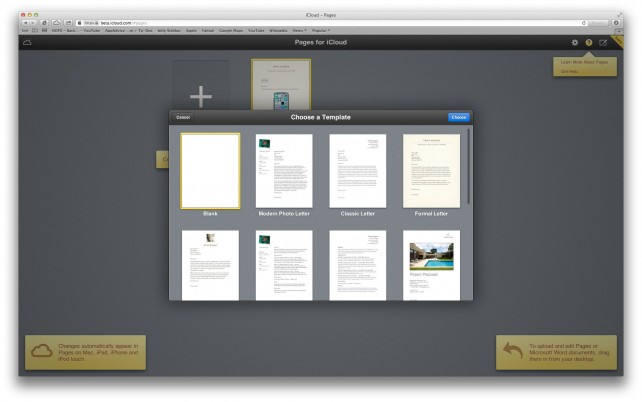
Task: Select Get Help in the help popup
Action: (x=569, y=72)
